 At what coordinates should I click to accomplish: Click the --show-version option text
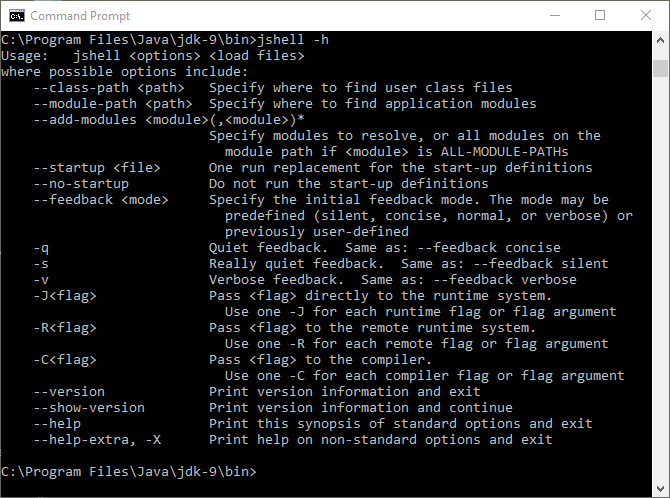coord(88,408)
